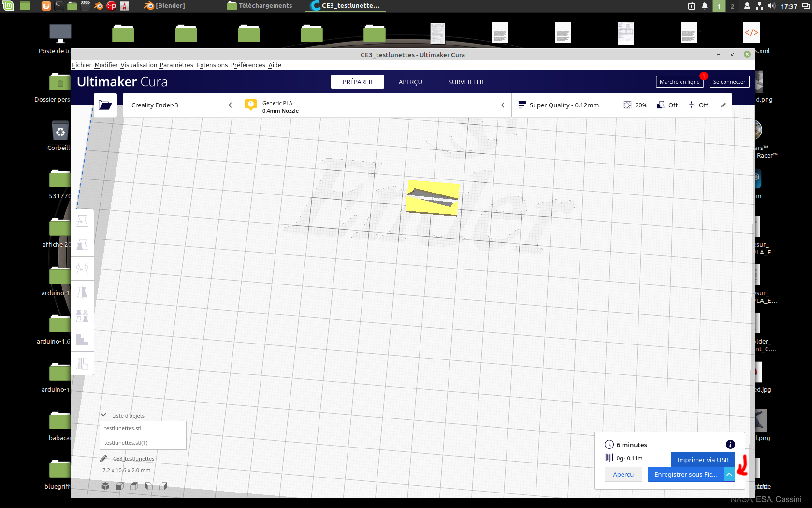This screenshot has height=508, width=812.
Task: Open the notifications bell in the panel
Action: click(705, 6)
